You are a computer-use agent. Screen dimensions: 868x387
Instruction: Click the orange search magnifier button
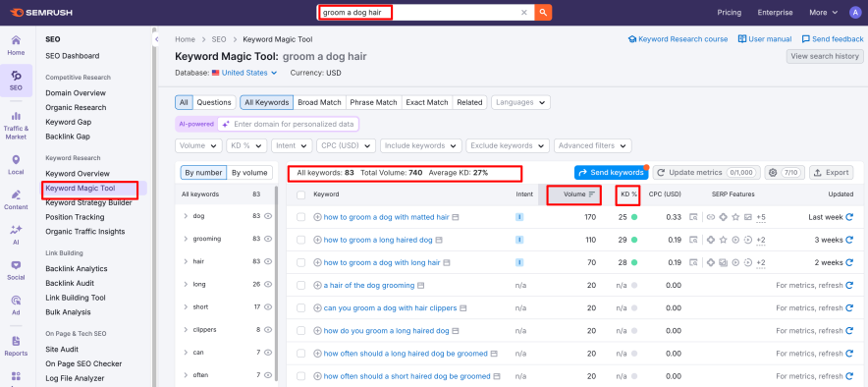(x=543, y=12)
